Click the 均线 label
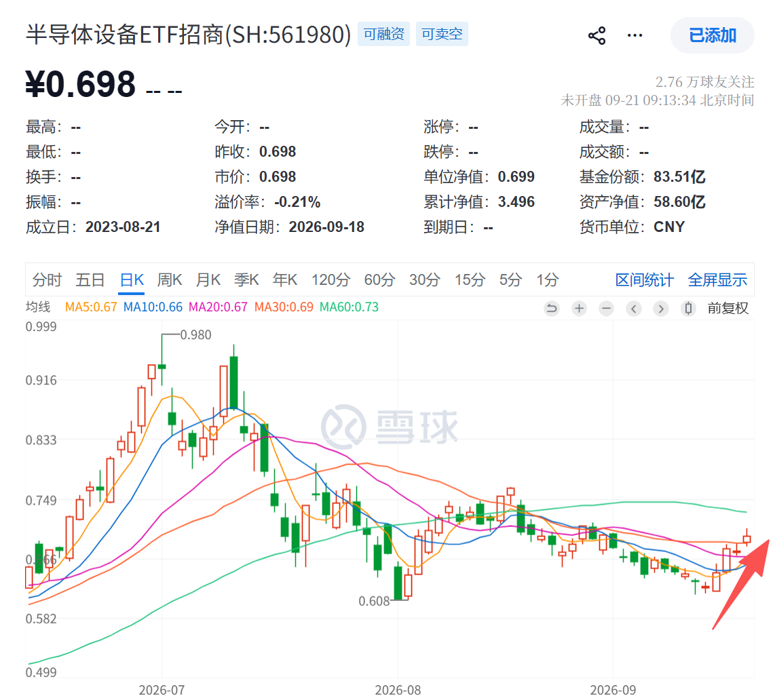Image resolution: width=775 pixels, height=700 pixels. (38, 307)
